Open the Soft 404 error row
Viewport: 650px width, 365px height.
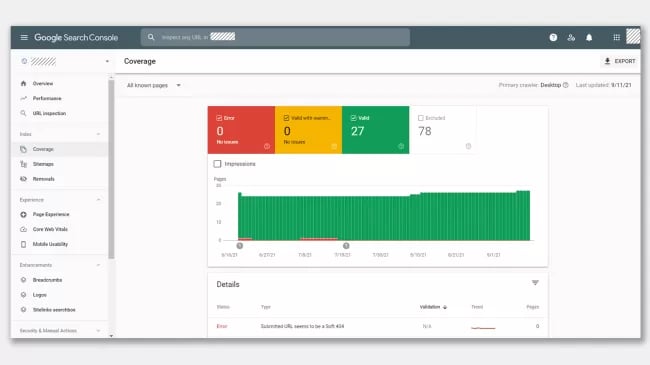click(x=378, y=326)
